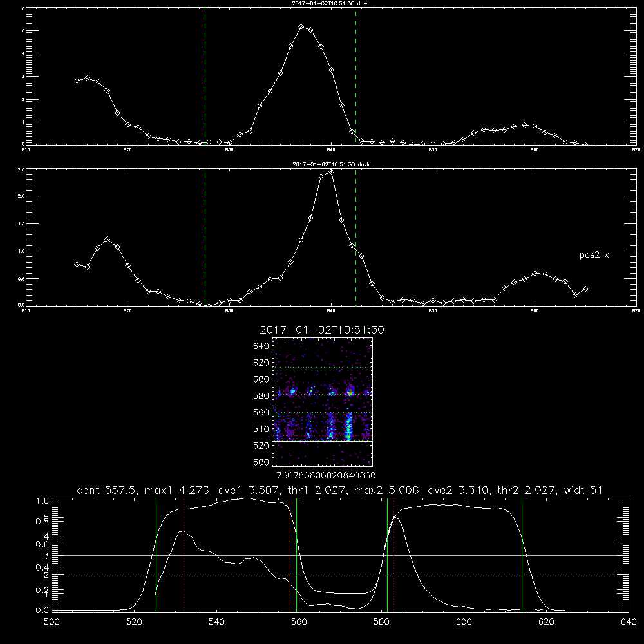Click the heatmap y-axis label 640

261,346
